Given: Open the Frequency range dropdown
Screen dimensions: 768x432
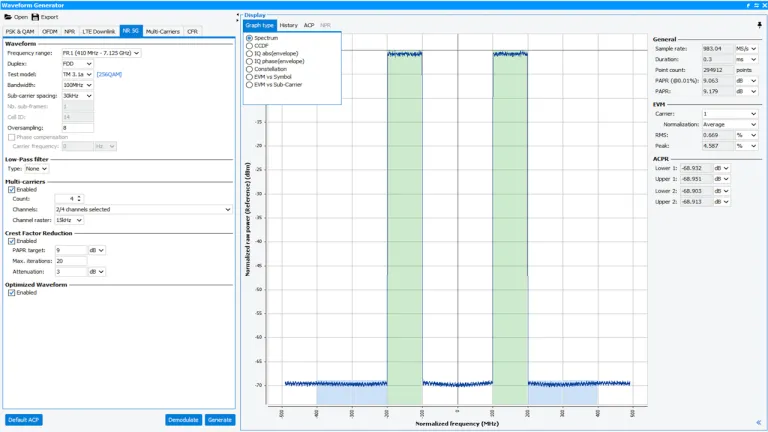Looking at the screenshot, I should tap(101, 53).
